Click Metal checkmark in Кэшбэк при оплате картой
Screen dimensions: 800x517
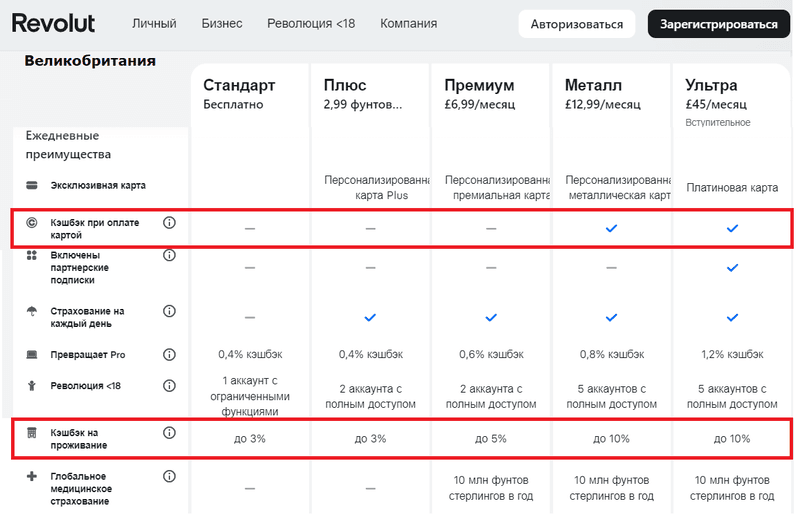coord(611,228)
